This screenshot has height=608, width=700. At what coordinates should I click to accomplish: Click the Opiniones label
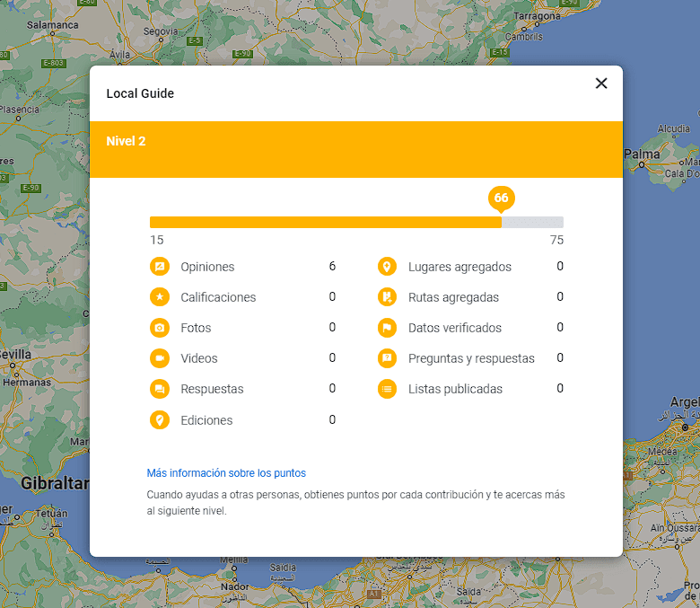pos(207,267)
